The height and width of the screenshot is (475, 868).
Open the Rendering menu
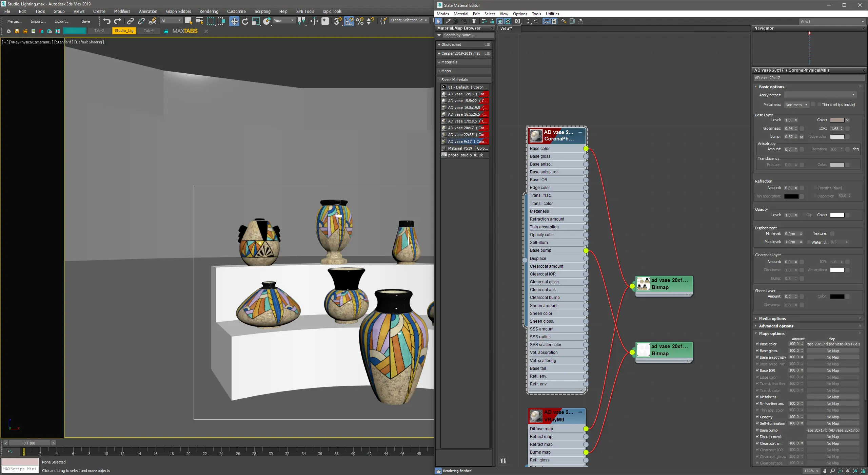[209, 11]
